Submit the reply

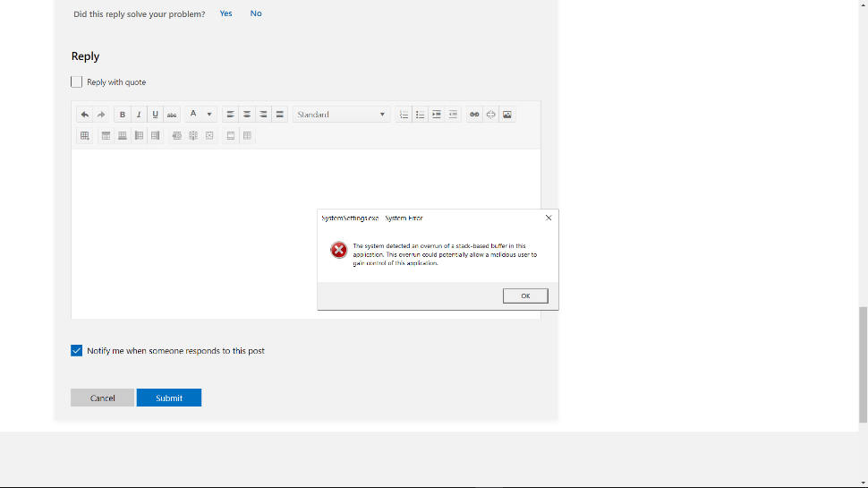pos(169,398)
